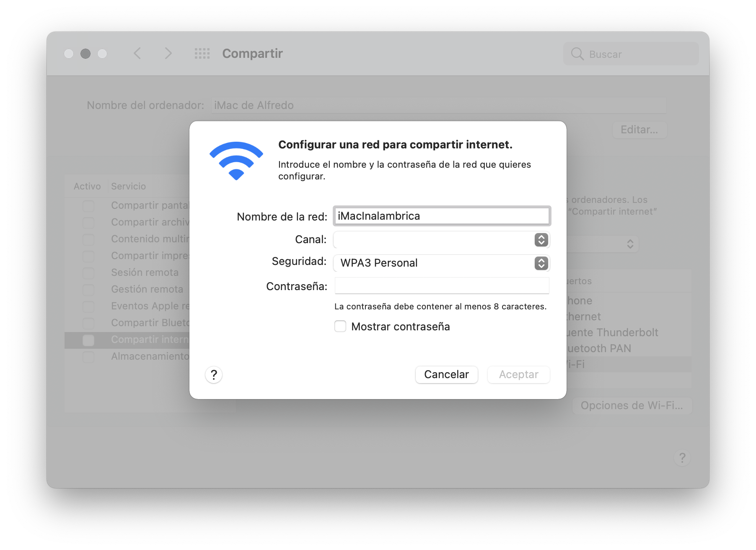This screenshot has width=756, height=550.
Task: Select the Sesión remota service row
Action: click(127, 272)
